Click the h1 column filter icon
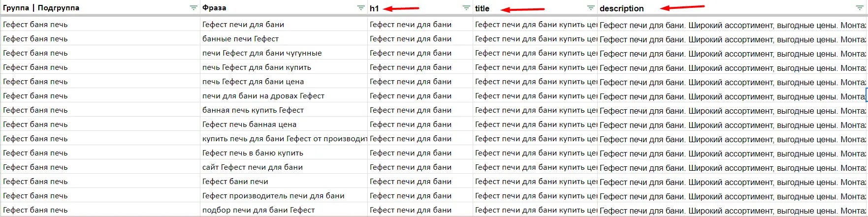Screen dimensions: 868x217 (x=466, y=8)
